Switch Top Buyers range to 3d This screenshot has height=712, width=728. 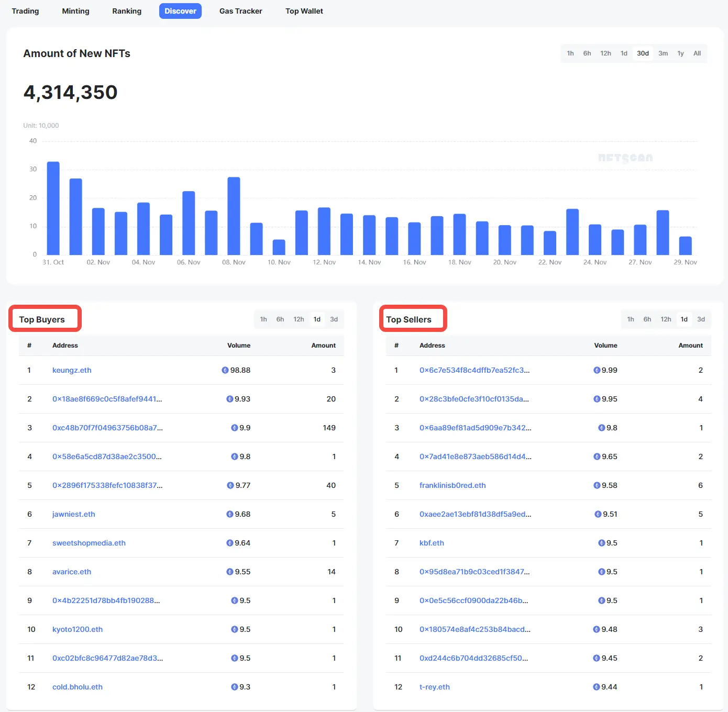coord(334,319)
